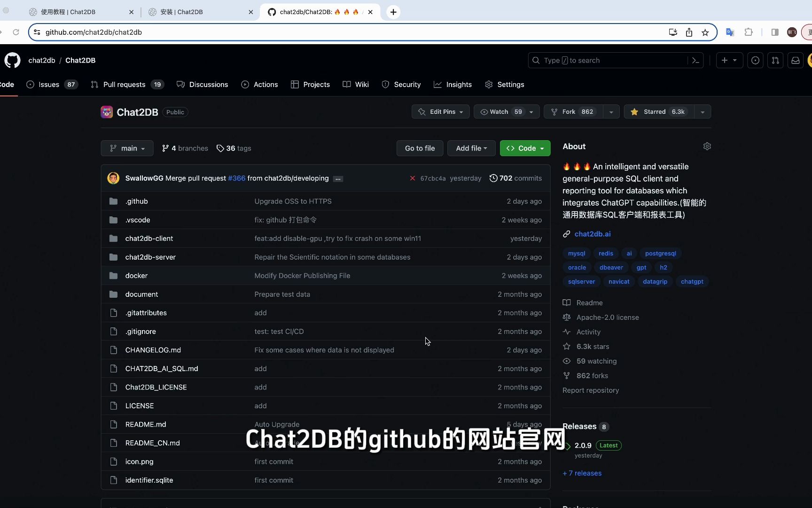Open the green Code dropdown
The width and height of the screenshot is (812, 508).
click(x=525, y=148)
